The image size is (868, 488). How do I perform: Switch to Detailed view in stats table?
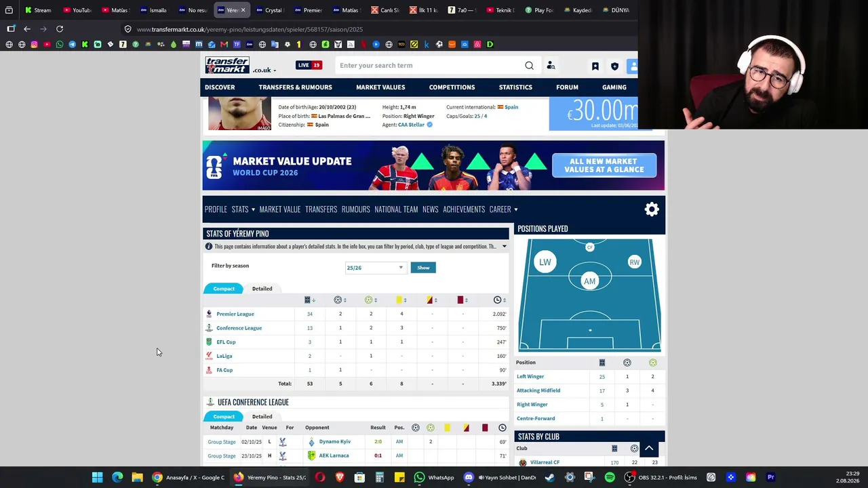click(x=262, y=289)
